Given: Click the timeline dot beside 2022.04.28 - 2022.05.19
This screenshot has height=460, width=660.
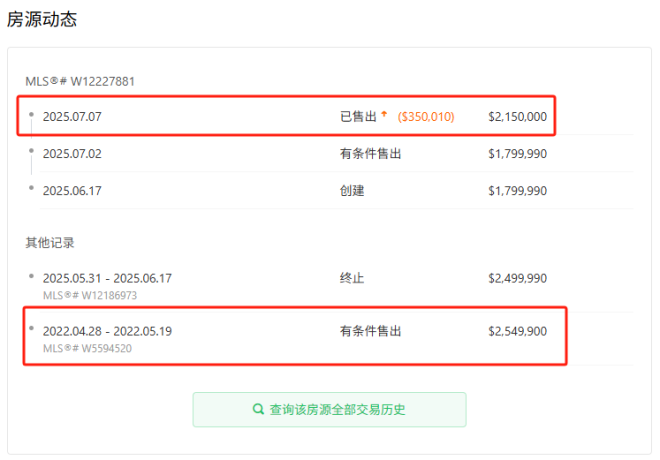Looking at the screenshot, I should point(31,329).
